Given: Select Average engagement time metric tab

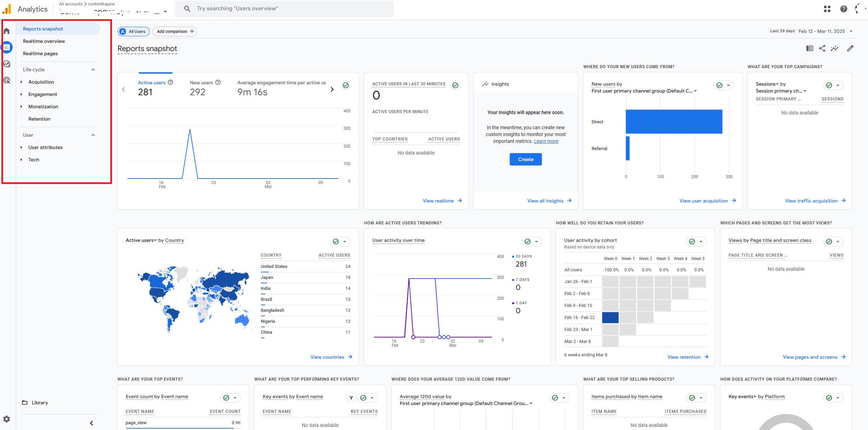Looking at the screenshot, I should point(282,88).
